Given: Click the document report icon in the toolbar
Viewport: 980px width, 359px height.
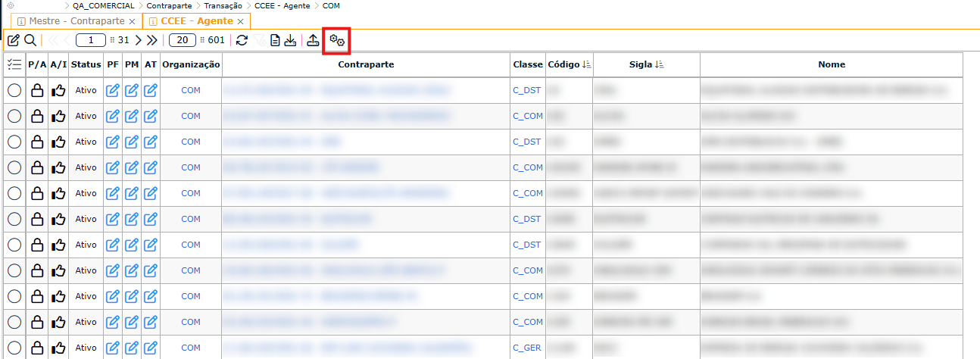Looking at the screenshot, I should [275, 40].
